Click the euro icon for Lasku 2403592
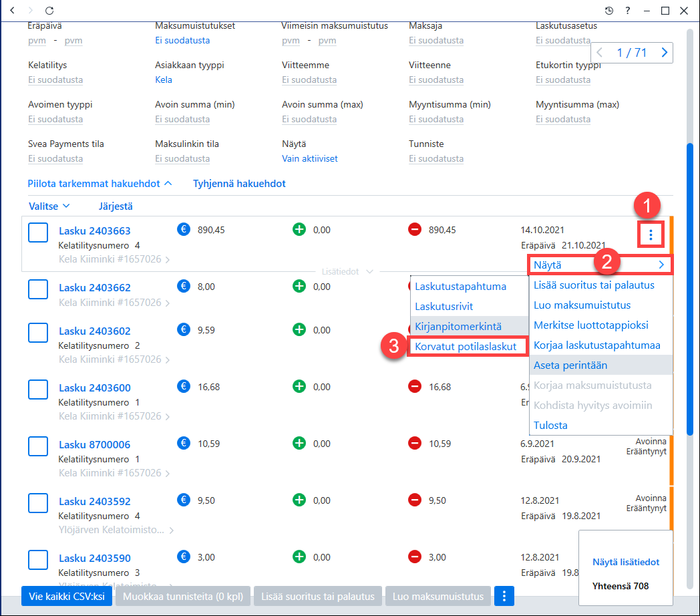Viewport: 700px width, 616px height. point(184,499)
